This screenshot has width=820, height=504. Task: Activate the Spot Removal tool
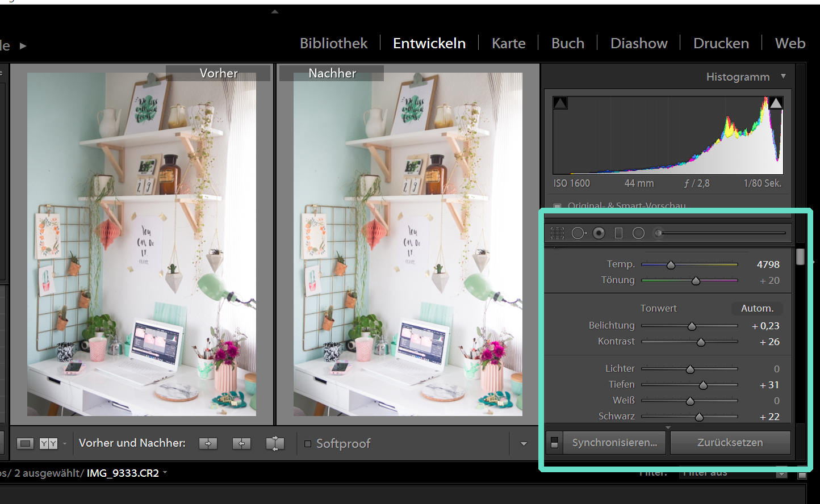coord(578,233)
